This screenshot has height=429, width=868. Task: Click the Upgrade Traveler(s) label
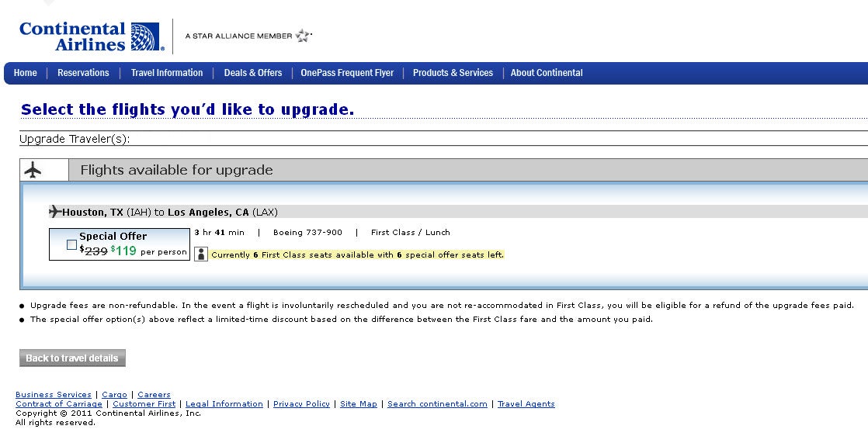(x=75, y=139)
